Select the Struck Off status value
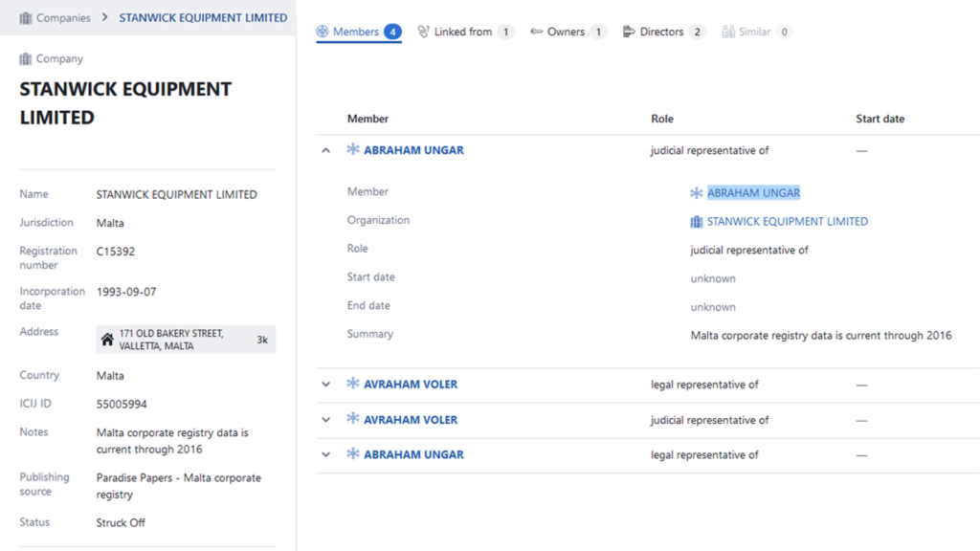Image resolution: width=980 pixels, height=551 pixels. pos(121,523)
